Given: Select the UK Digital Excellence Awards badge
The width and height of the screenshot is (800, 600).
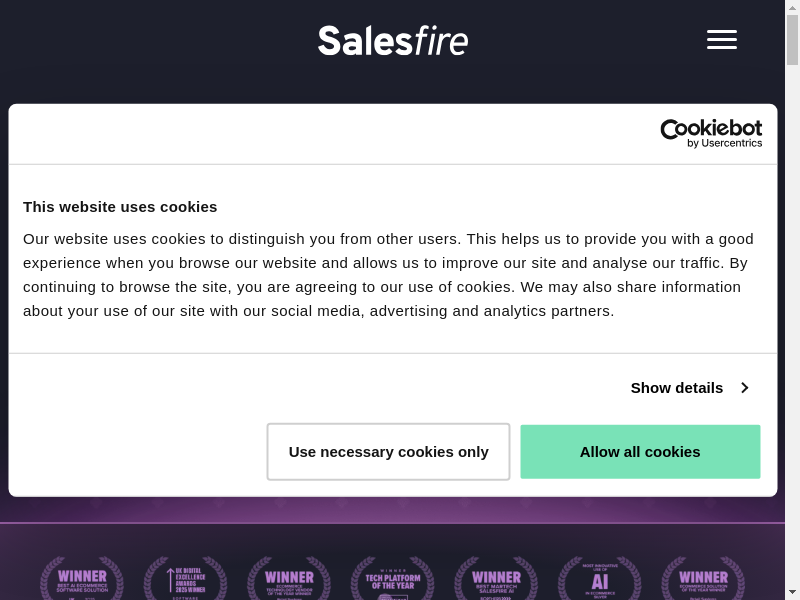Looking at the screenshot, I should tap(185, 578).
